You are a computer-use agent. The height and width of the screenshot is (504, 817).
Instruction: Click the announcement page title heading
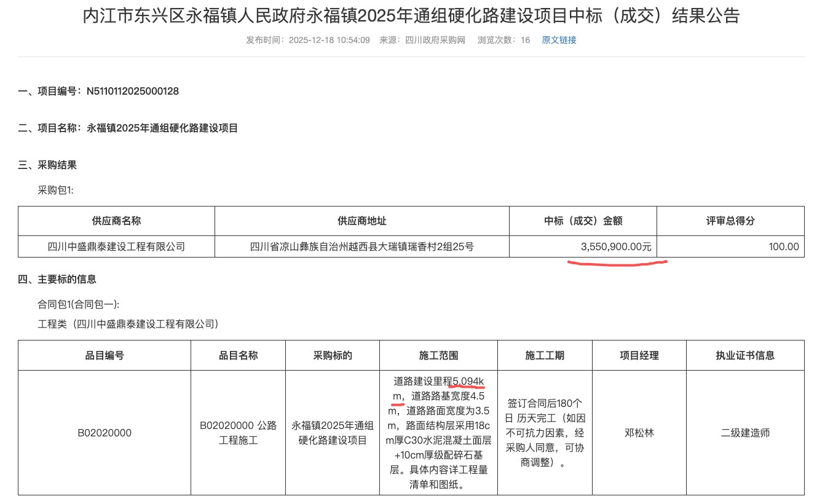coord(411,15)
